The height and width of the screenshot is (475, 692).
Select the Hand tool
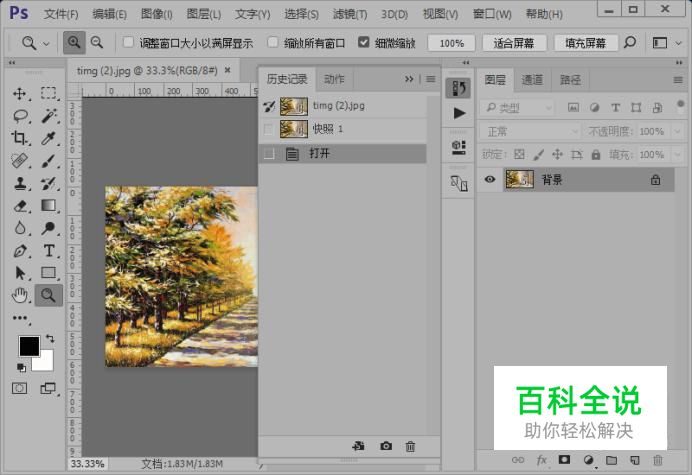point(20,295)
